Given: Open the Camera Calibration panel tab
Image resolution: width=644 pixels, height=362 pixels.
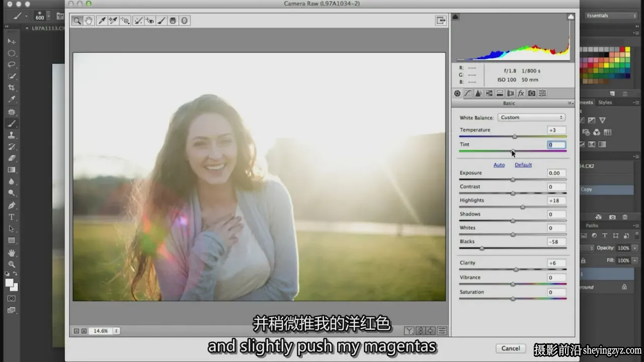Looking at the screenshot, I should pos(531,94).
